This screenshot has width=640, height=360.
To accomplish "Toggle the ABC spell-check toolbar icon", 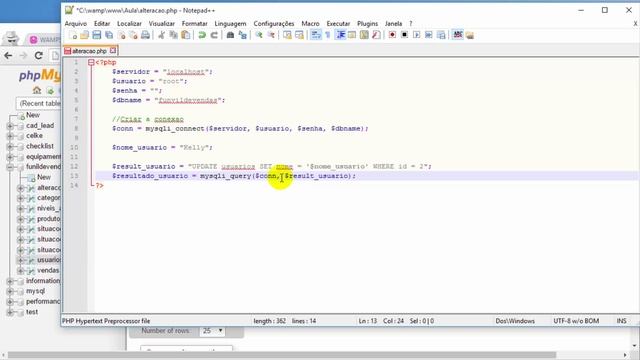I will 458,35.
